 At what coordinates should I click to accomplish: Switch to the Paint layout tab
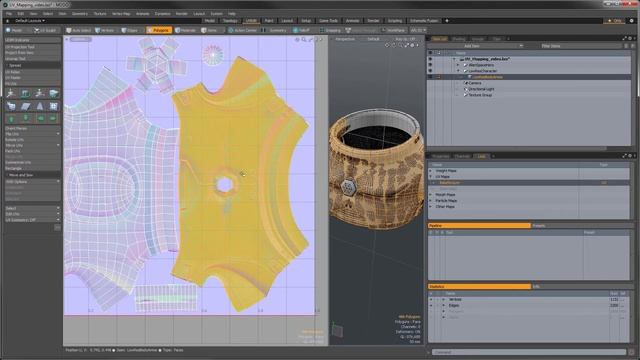[x=269, y=20]
